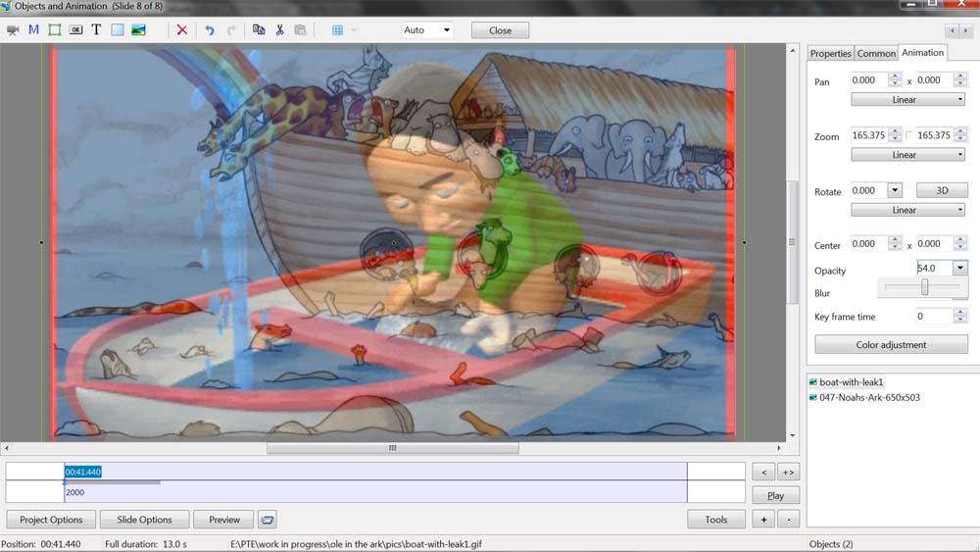Click the Key frame time spinner
Viewport: 980px width, 552px height.
[x=960, y=317]
